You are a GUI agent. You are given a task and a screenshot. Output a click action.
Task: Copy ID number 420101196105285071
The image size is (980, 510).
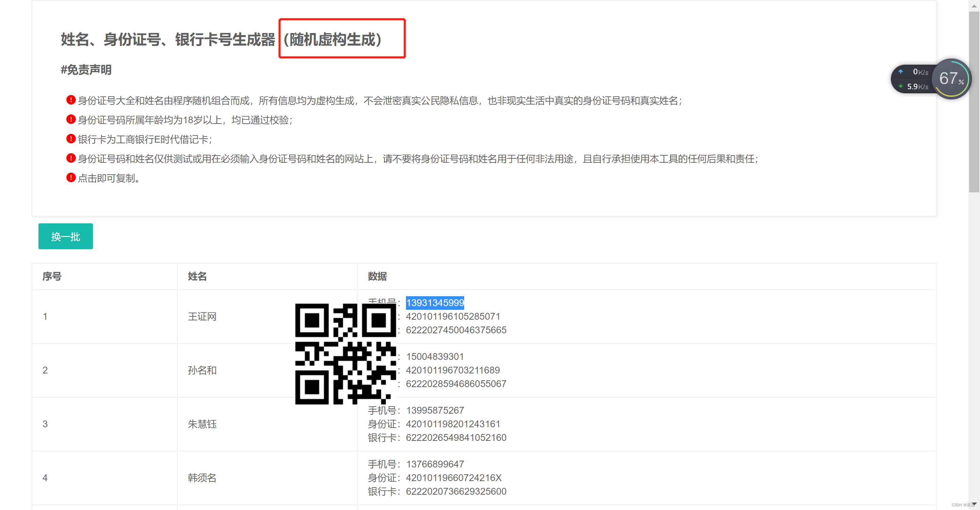coord(453,316)
